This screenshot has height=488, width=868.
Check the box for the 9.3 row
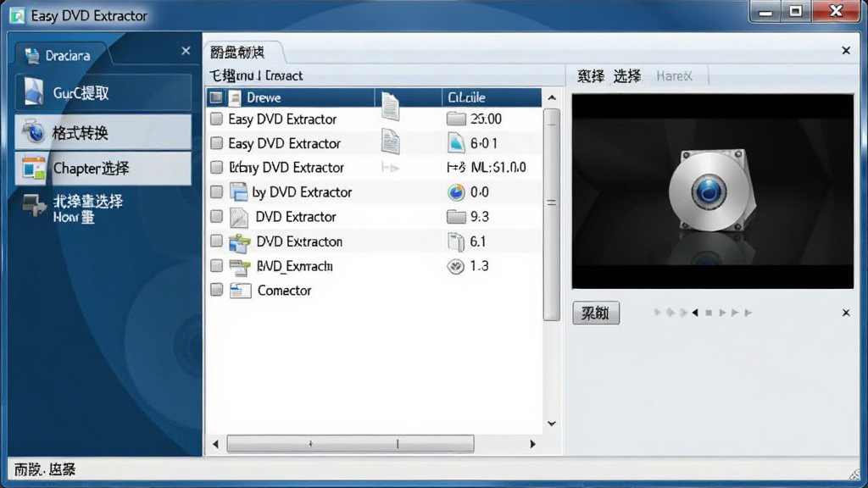[x=216, y=216]
